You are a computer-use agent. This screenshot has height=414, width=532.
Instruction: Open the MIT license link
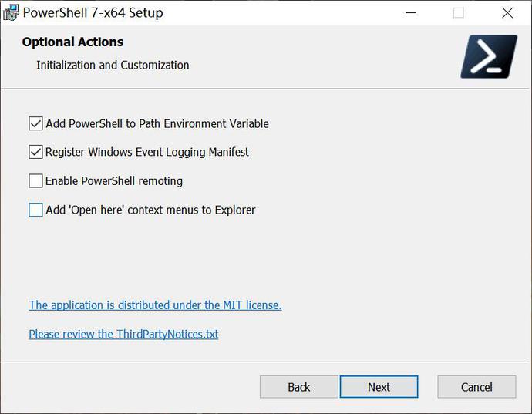pos(155,305)
